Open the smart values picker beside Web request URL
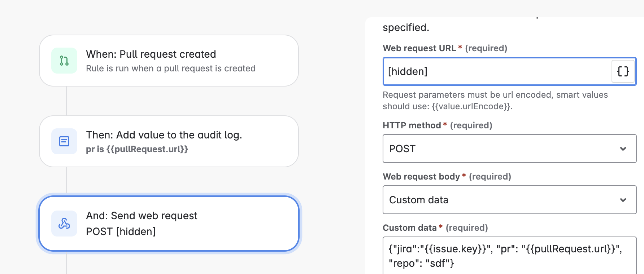Screen dimensions: 644x274 tap(623, 71)
